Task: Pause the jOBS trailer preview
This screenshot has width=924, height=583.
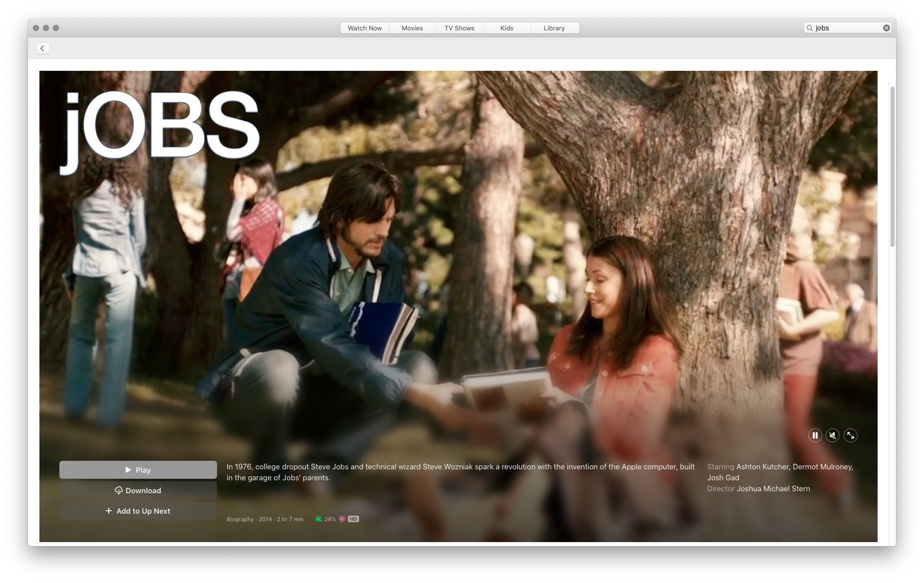Action: click(x=815, y=435)
